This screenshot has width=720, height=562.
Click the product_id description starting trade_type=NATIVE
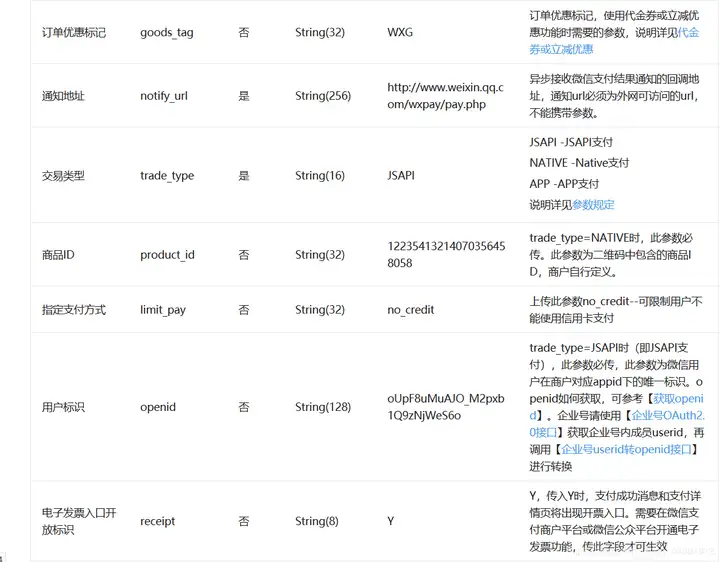click(611, 255)
